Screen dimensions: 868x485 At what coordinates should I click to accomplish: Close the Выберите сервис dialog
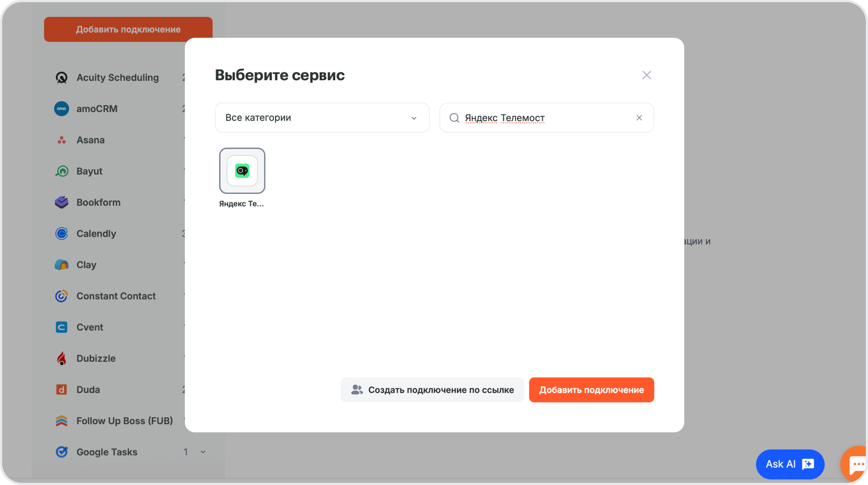646,75
